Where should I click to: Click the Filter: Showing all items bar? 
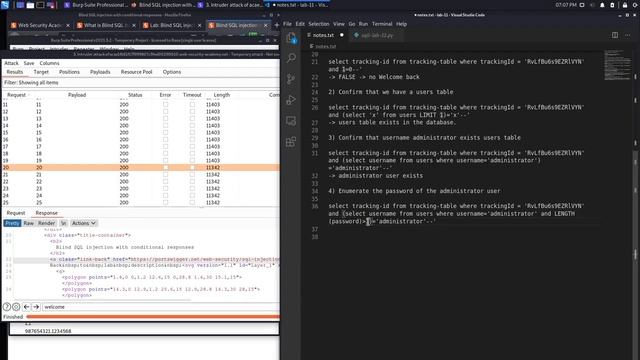140,82
